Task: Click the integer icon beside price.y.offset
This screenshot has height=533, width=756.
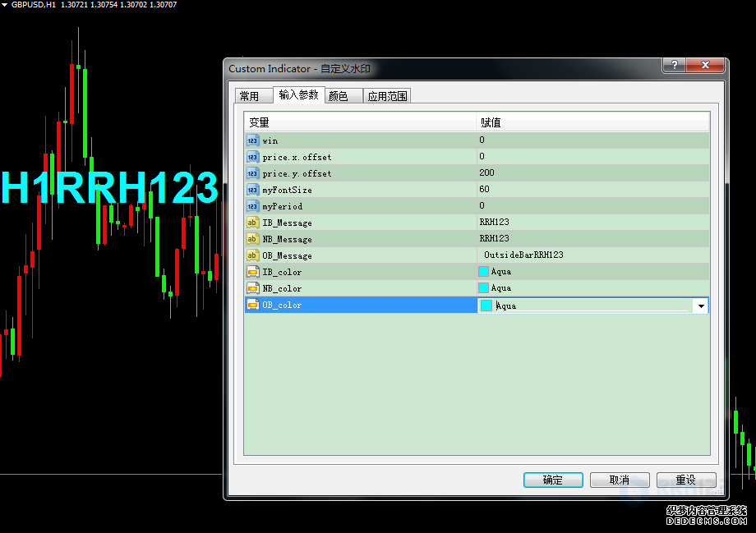Action: coord(252,173)
